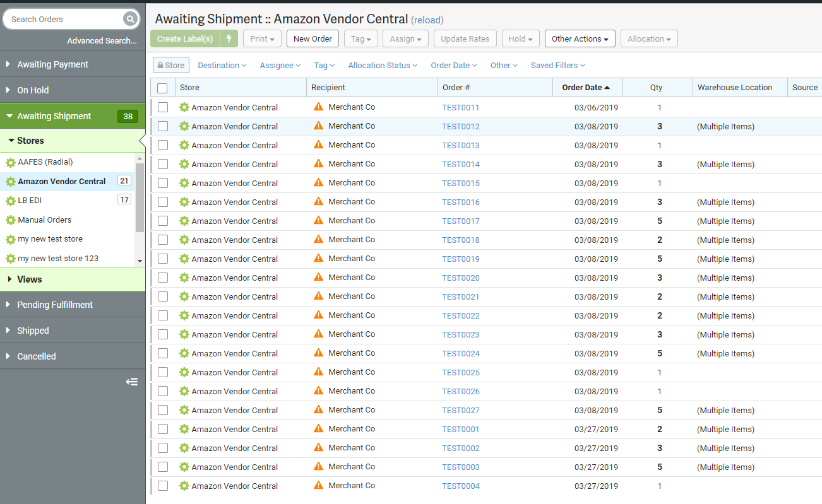Open the Shipped section
The height and width of the screenshot is (504, 822).
(73, 331)
